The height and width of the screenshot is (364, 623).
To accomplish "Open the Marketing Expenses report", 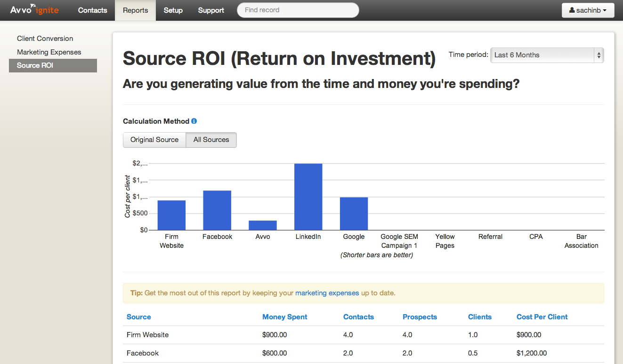I will 49,52.
